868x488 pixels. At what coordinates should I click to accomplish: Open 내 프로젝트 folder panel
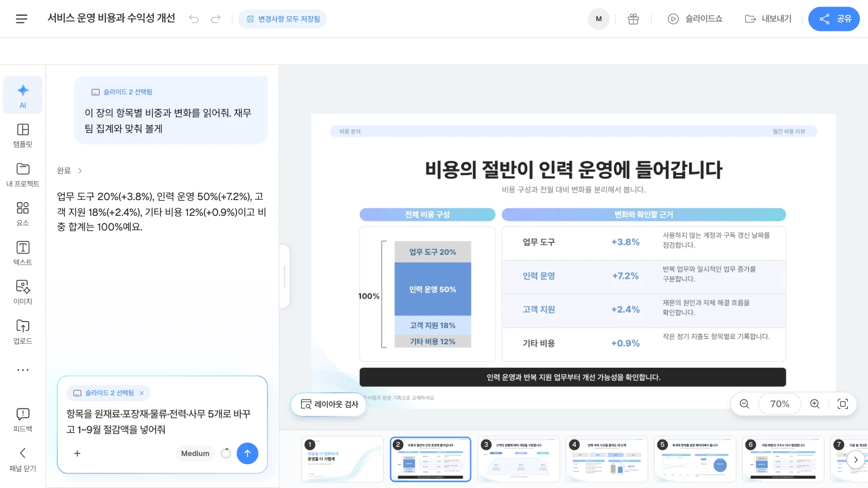[23, 175]
